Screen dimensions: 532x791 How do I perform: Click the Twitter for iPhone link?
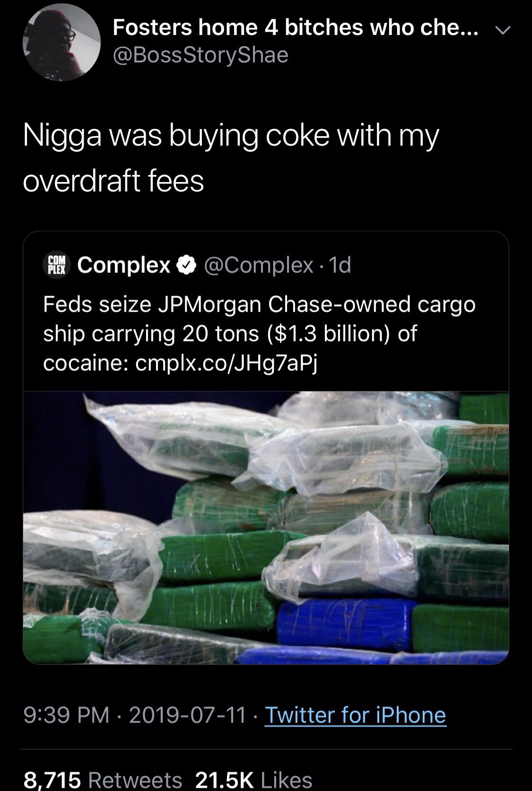pos(355,714)
